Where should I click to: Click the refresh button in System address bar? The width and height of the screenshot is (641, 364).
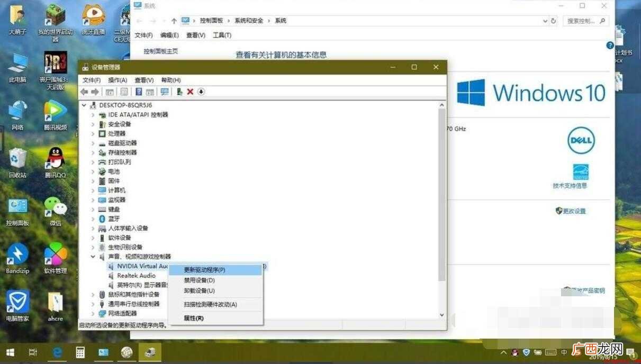(x=553, y=21)
